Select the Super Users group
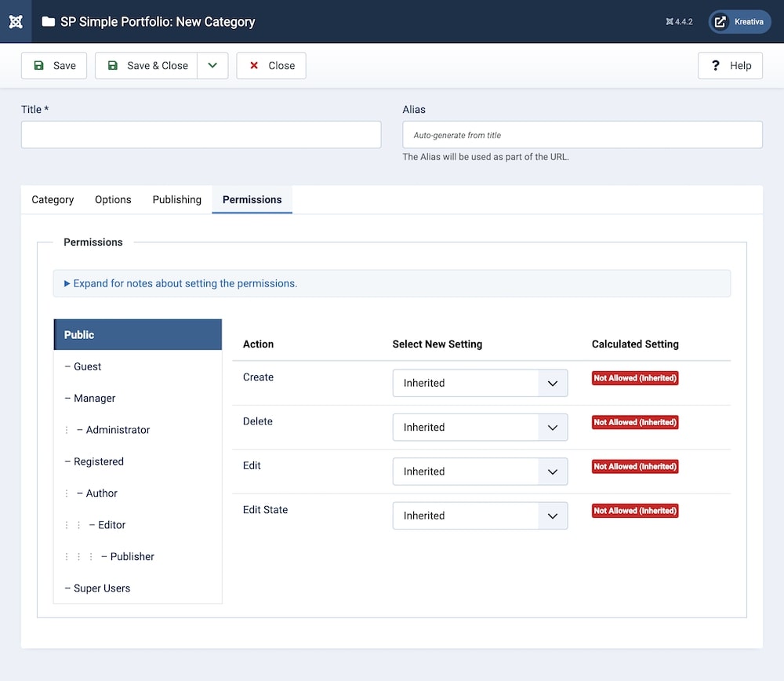Screen dimensions: 784x681 tap(102, 588)
